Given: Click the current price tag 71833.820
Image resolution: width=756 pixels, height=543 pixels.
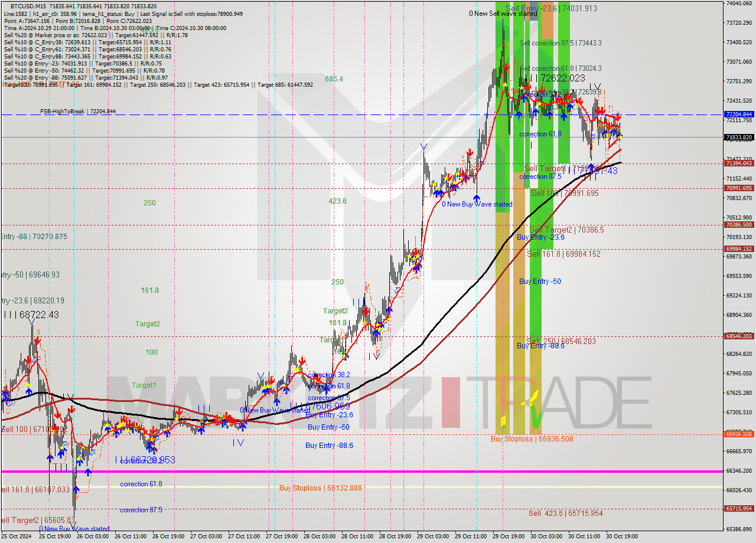Looking at the screenshot, I should [738, 137].
